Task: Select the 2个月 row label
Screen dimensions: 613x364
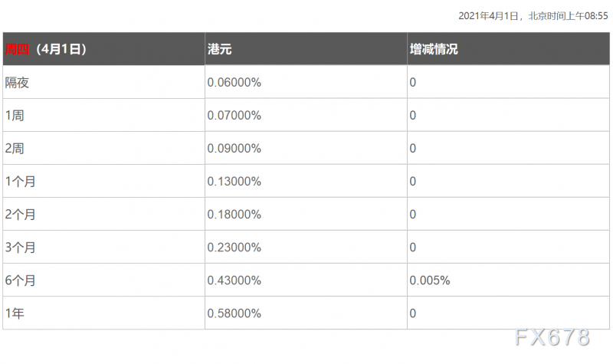Action: (21, 215)
